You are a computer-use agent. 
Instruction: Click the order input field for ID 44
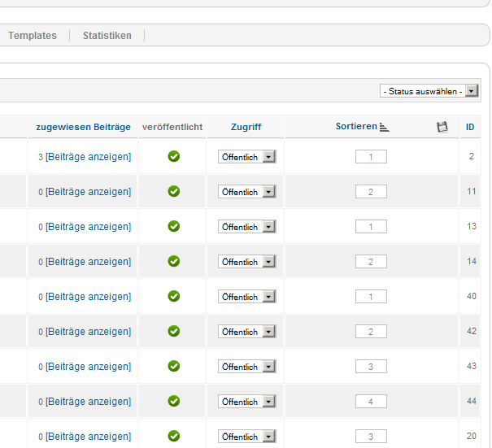(371, 402)
